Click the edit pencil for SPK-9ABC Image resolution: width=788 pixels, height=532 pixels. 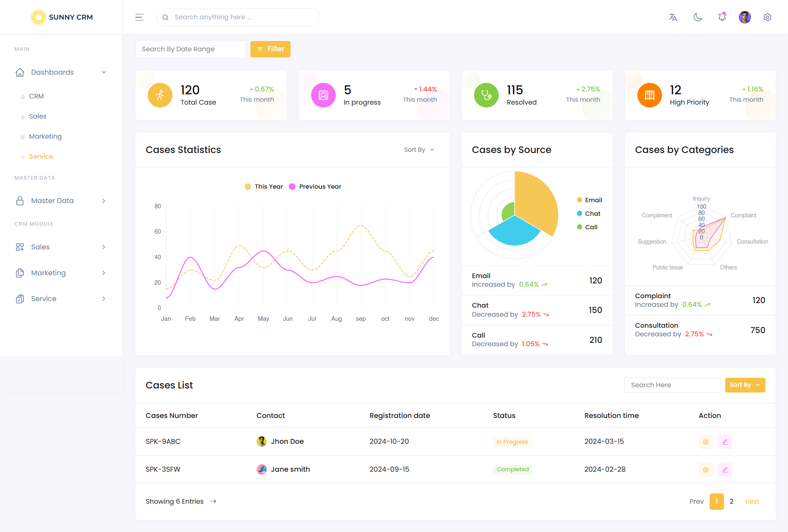[725, 442]
